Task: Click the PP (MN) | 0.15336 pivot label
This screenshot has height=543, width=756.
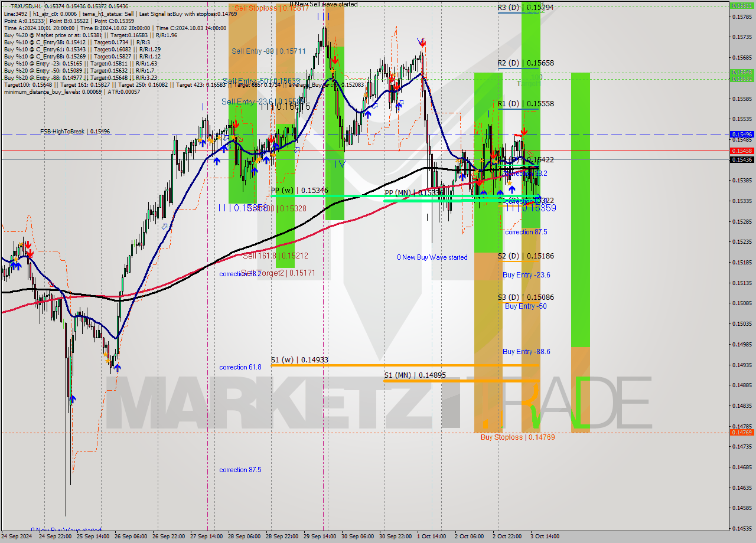Action: [413, 193]
